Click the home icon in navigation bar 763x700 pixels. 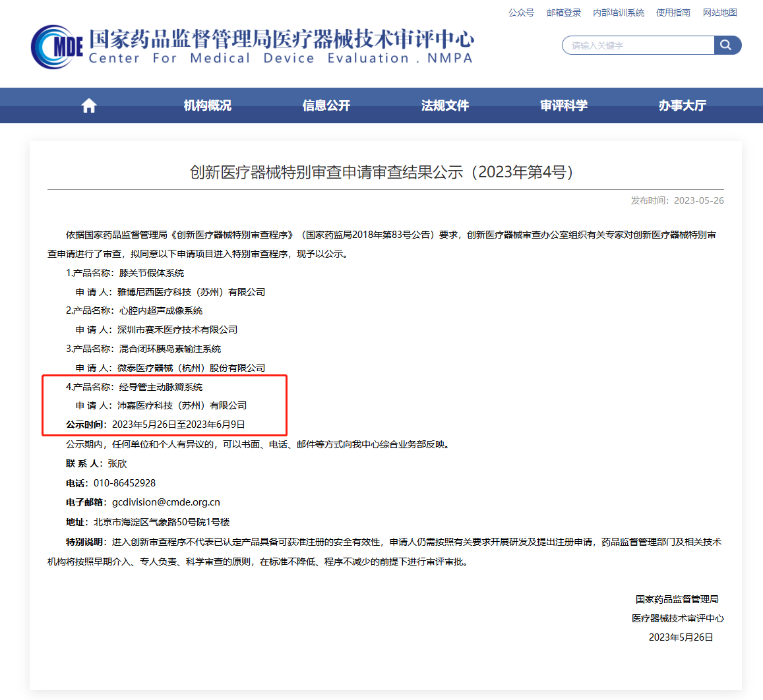[88, 105]
